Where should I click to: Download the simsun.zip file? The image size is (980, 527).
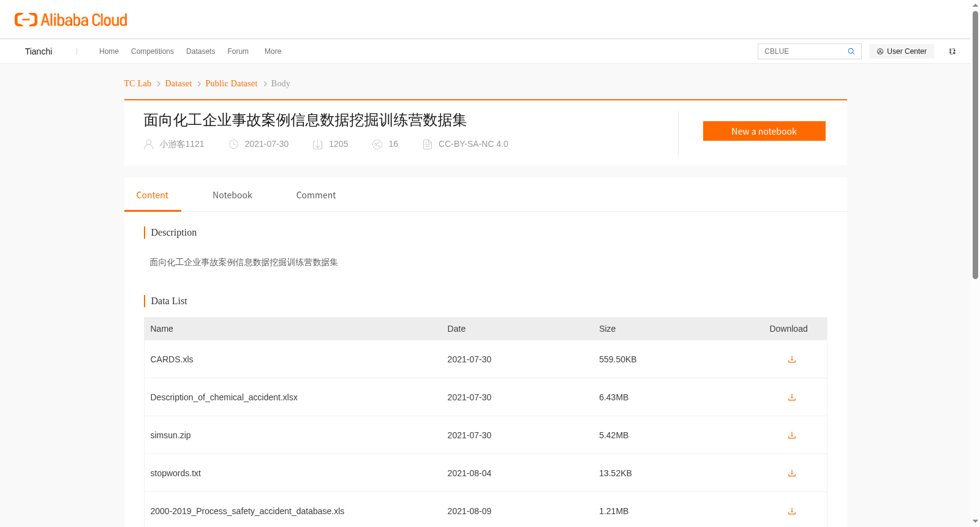[791, 435]
